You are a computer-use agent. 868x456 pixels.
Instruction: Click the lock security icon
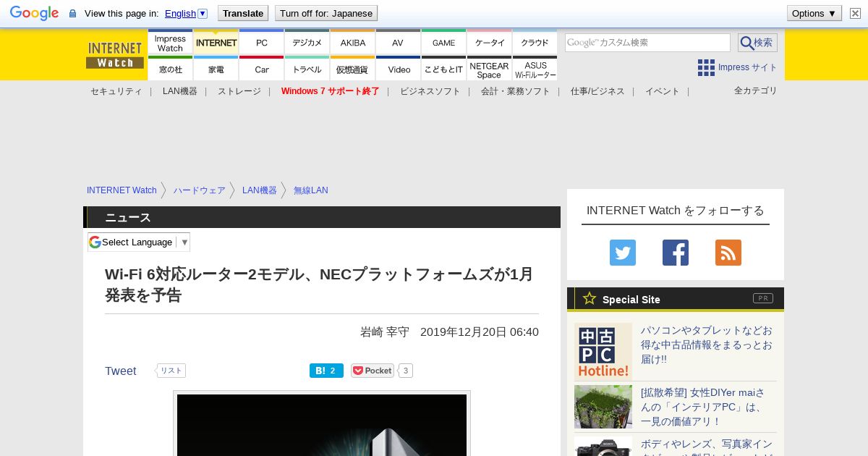pos(72,13)
